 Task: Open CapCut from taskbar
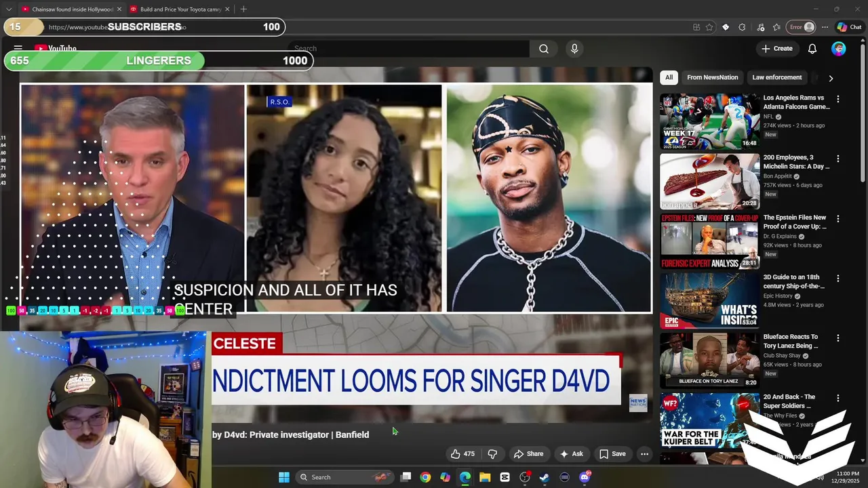coord(505,477)
